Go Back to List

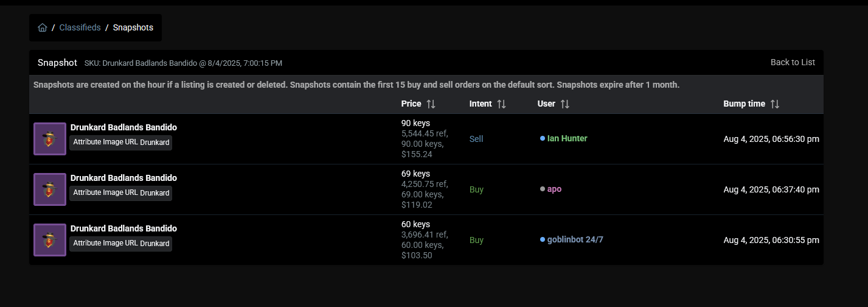tap(793, 62)
